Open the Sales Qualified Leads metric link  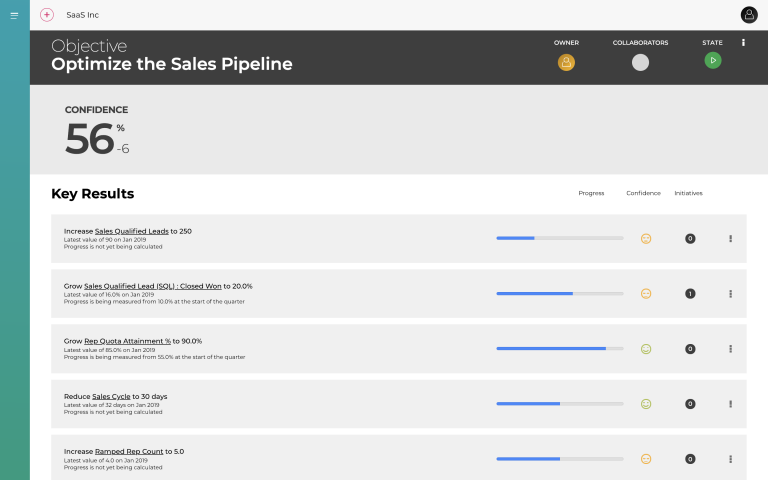[x=131, y=231]
